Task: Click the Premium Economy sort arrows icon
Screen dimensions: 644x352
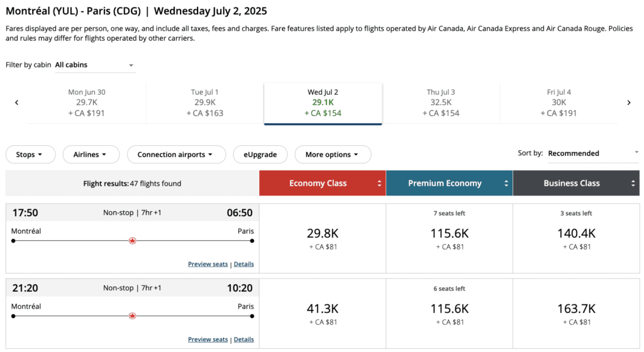Action: coord(506,184)
